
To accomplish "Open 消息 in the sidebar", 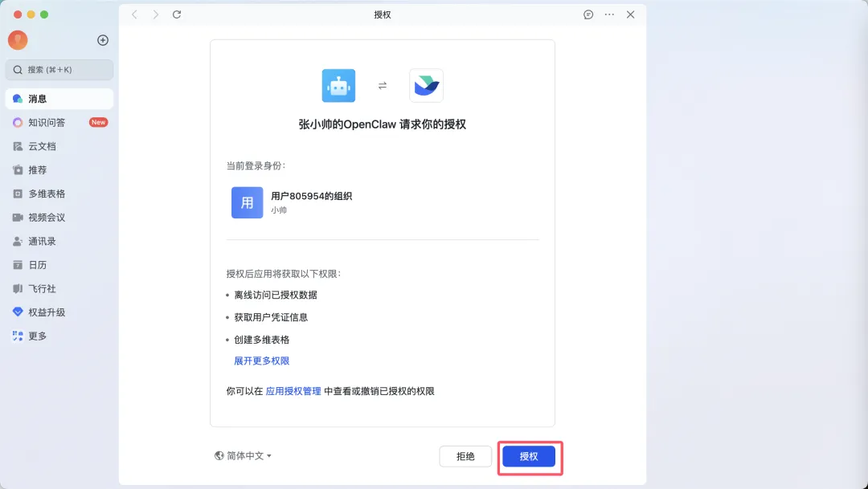I will 59,99.
